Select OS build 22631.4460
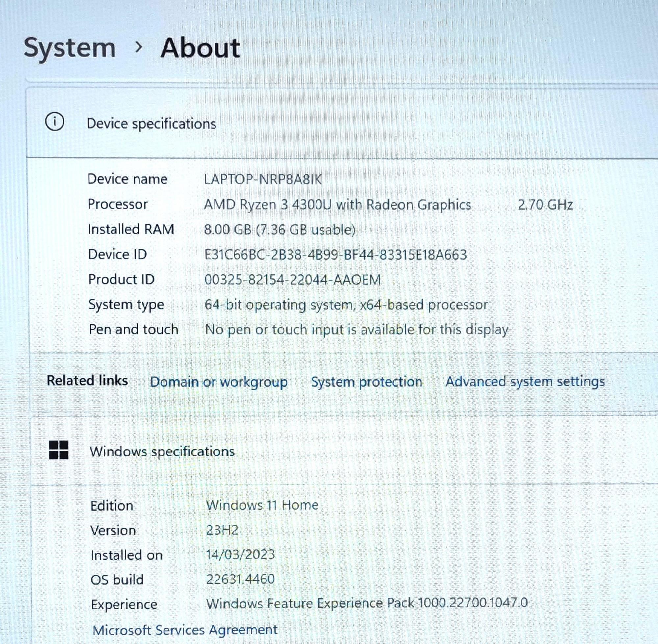 click(x=240, y=579)
